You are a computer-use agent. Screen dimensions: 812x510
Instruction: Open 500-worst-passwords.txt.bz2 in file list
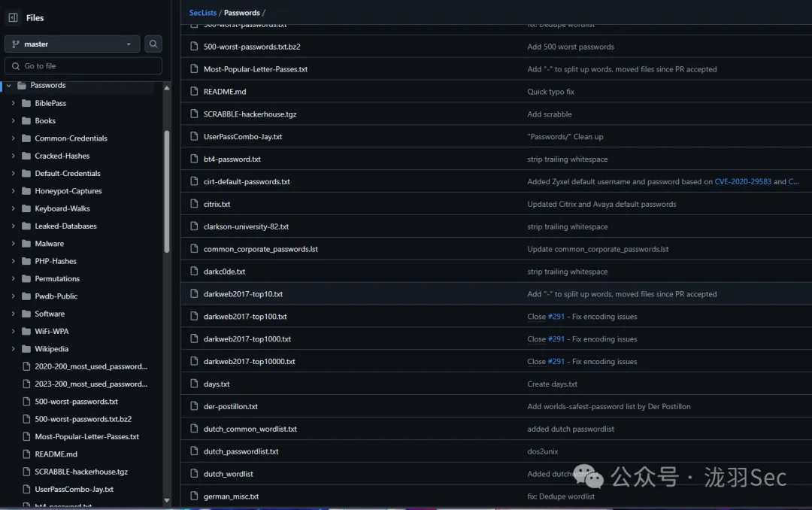[252, 47]
